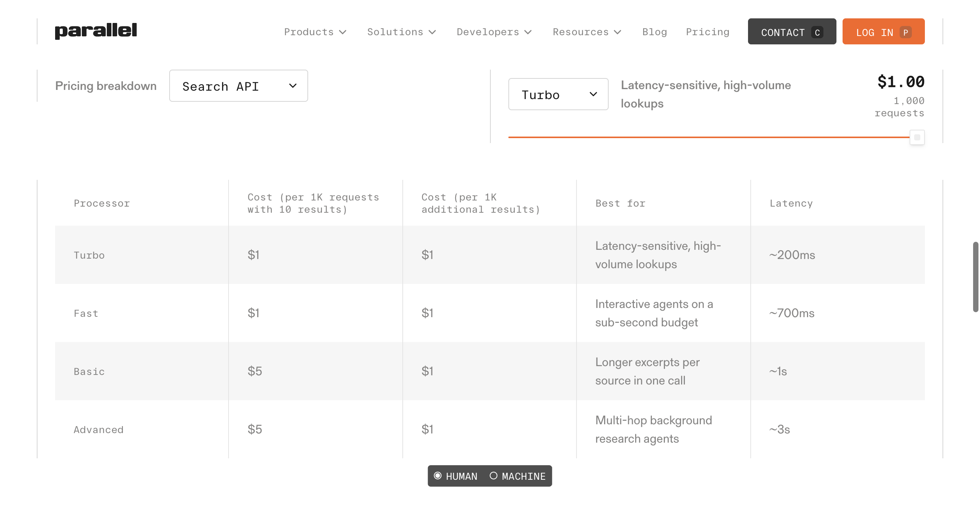This screenshot has height=505, width=980.
Task: Click the LOG IN button
Action: point(884,31)
